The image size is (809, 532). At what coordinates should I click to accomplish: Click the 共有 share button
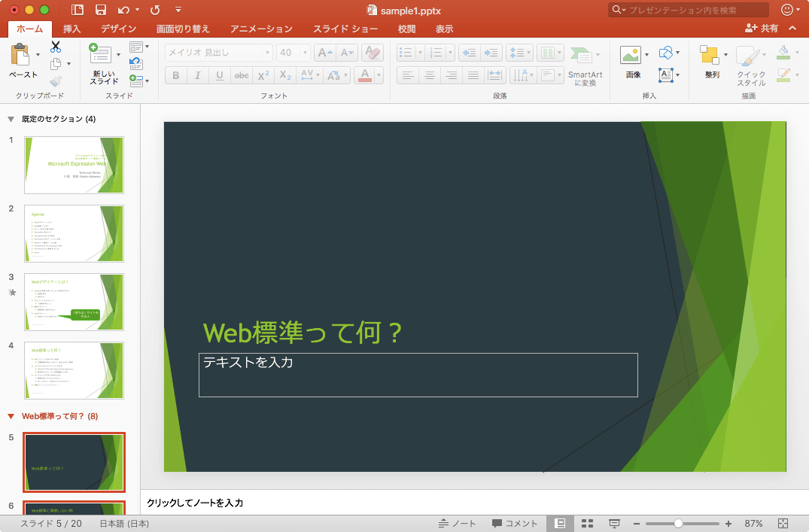[762, 29]
